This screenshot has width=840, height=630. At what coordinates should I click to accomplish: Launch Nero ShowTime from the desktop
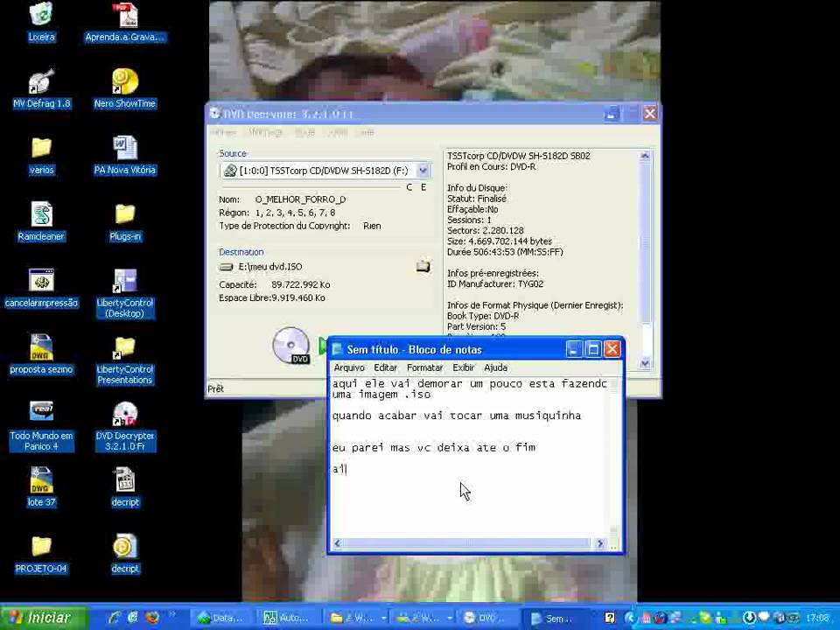coord(125,88)
